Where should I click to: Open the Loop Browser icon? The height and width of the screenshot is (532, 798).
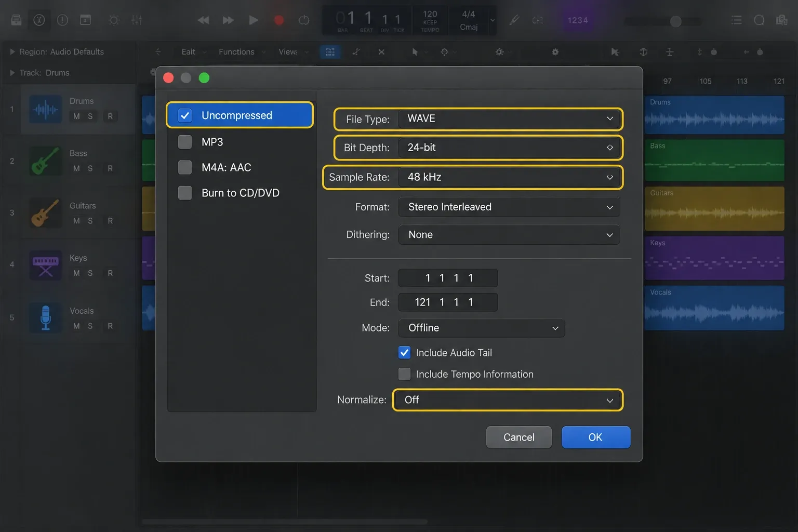tap(759, 20)
